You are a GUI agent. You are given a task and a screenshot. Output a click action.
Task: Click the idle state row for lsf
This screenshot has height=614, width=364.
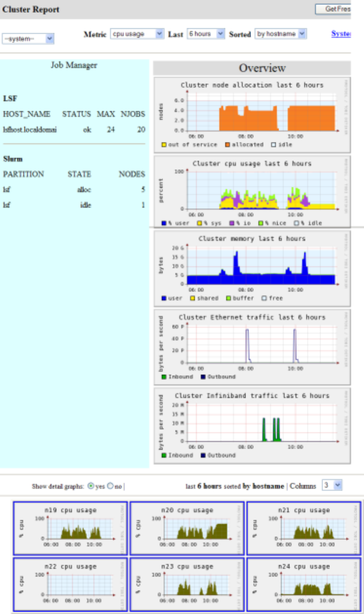[74, 205]
